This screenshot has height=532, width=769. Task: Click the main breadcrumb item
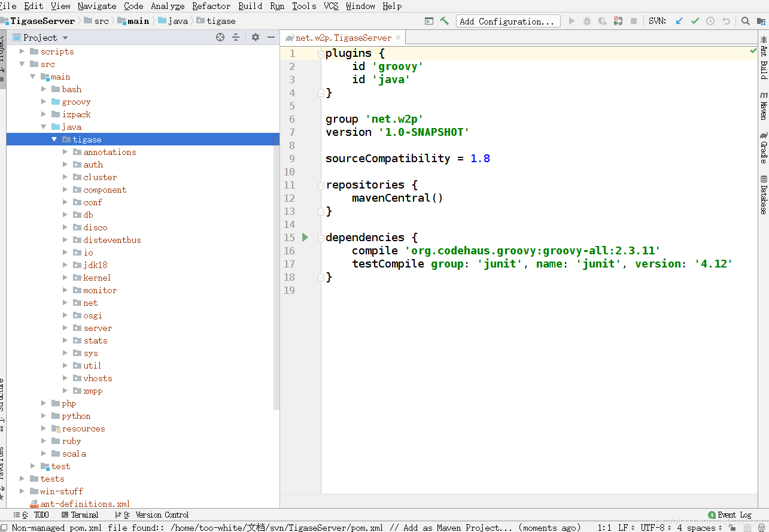(x=133, y=21)
